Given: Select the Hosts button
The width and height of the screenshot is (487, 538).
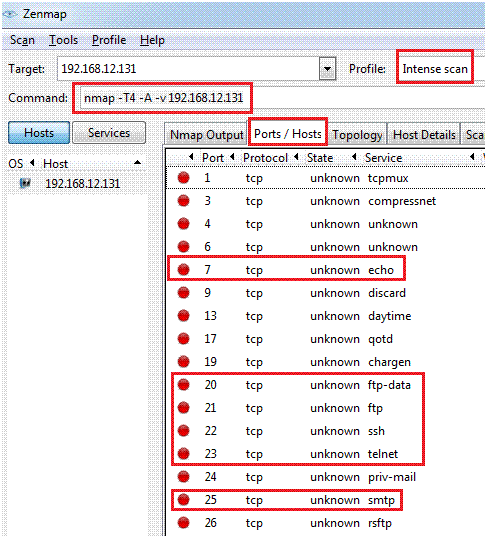Looking at the screenshot, I should (x=39, y=132).
